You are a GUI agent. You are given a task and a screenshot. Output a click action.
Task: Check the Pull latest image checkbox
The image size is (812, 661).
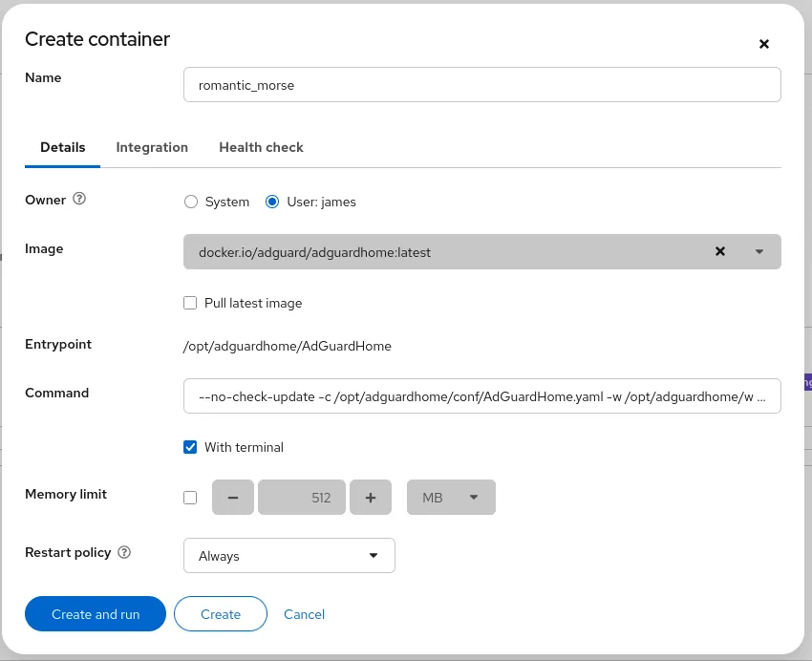[x=190, y=303]
